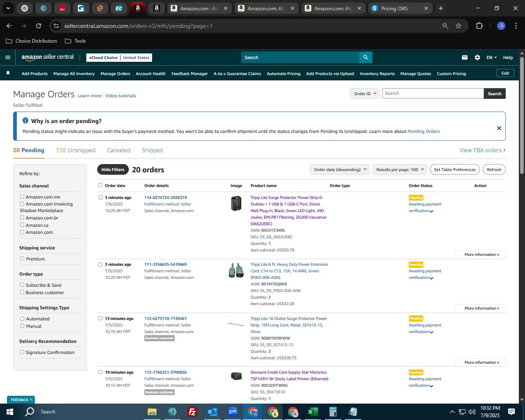This screenshot has width=525, height=420.
Task: Open Manage All Inventory in the nav bar
Action: (74, 73)
